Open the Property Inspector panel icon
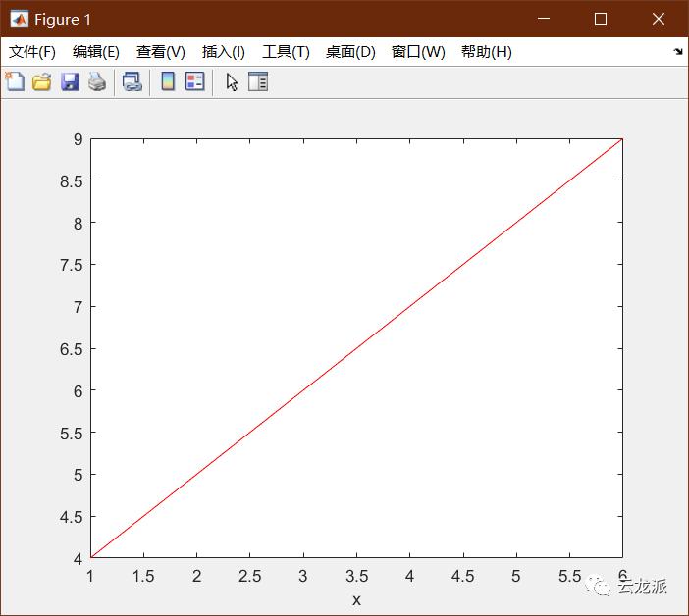Viewport: 689px width, 616px height. 258,81
